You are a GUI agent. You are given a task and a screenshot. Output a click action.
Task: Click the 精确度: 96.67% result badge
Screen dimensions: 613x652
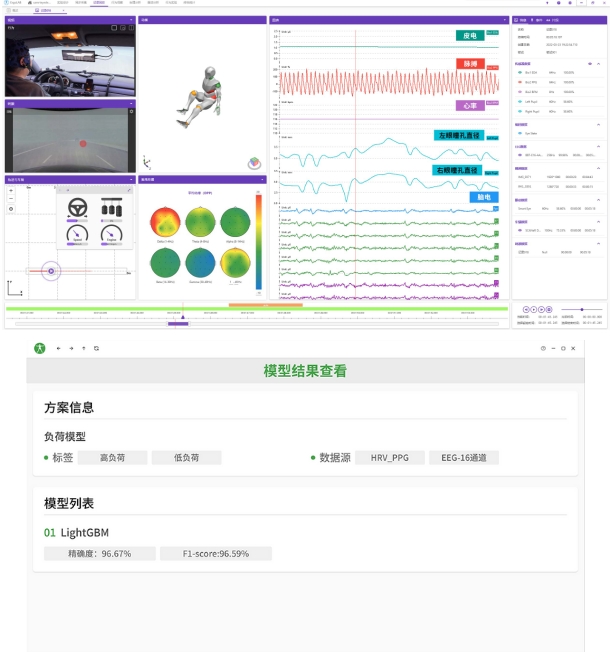100,554
